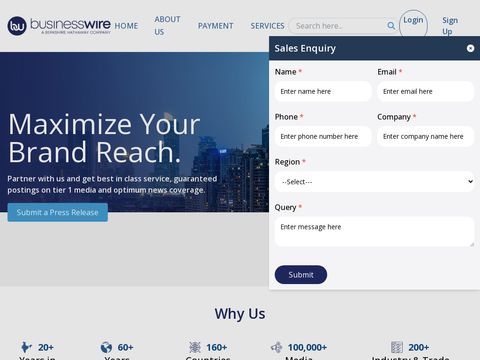Click the Email input field

click(426, 91)
